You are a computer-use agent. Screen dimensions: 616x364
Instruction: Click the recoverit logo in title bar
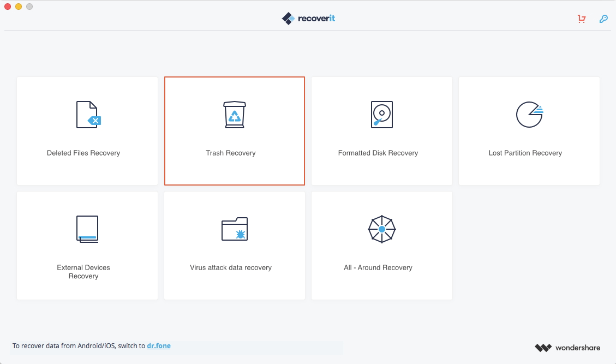(308, 19)
